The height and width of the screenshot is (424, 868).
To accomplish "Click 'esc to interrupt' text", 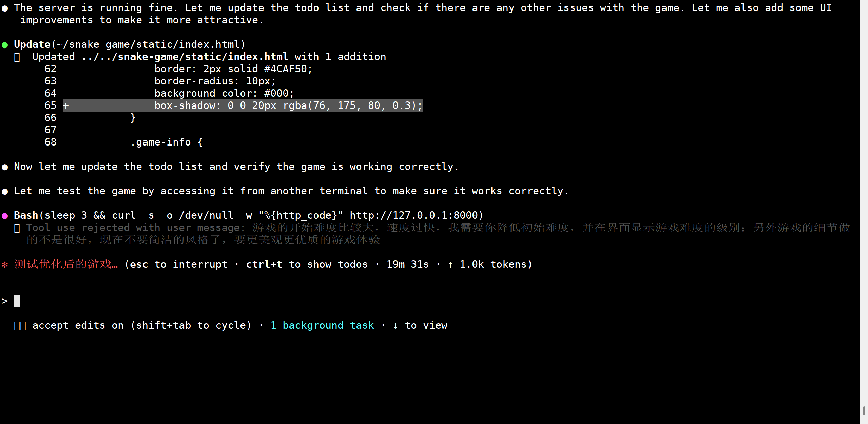I will tap(178, 265).
